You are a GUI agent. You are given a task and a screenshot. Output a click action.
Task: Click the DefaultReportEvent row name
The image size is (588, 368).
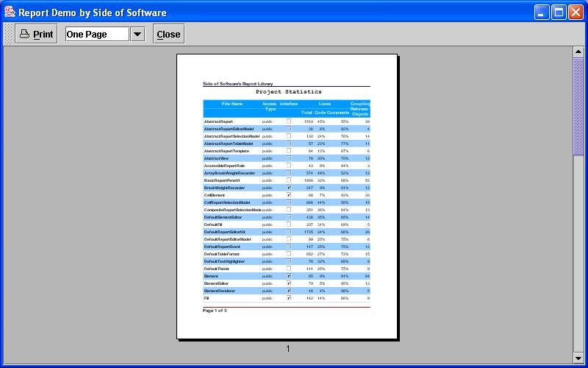[222, 247]
